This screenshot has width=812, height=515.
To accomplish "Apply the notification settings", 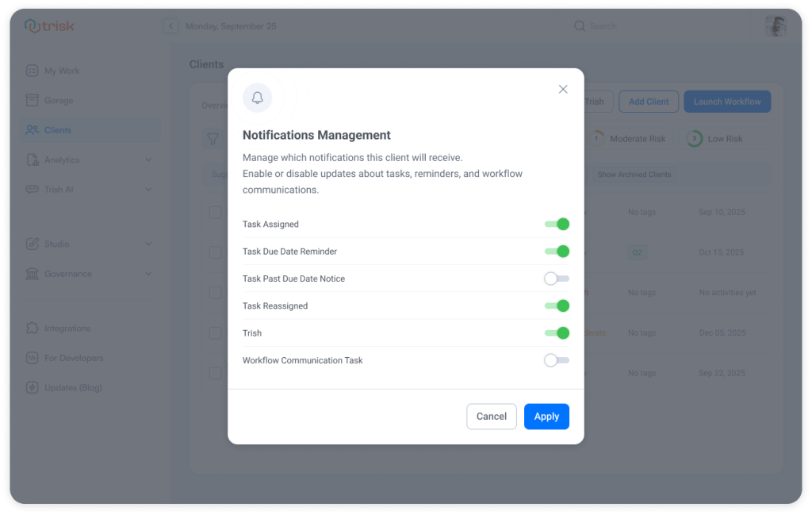I will pyautogui.click(x=546, y=416).
